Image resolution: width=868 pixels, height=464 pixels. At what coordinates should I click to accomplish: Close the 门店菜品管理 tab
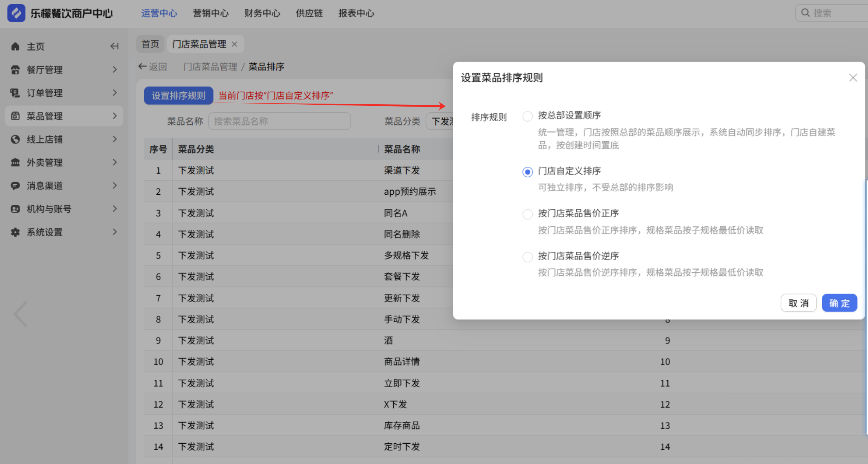point(235,44)
